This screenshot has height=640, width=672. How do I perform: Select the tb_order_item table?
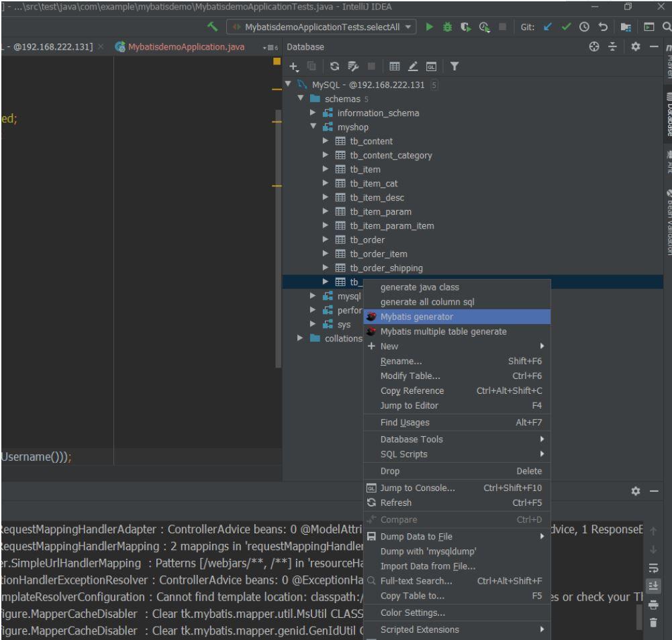tap(378, 254)
